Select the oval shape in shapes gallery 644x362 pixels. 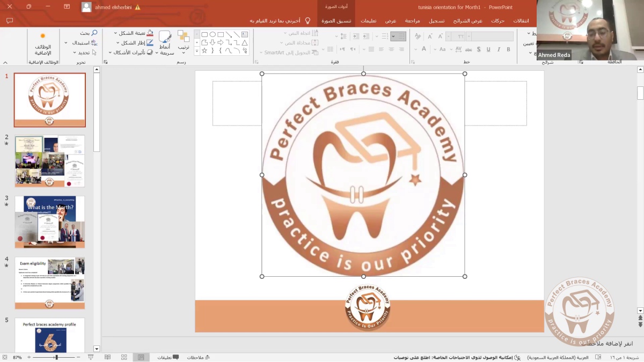[213, 34]
